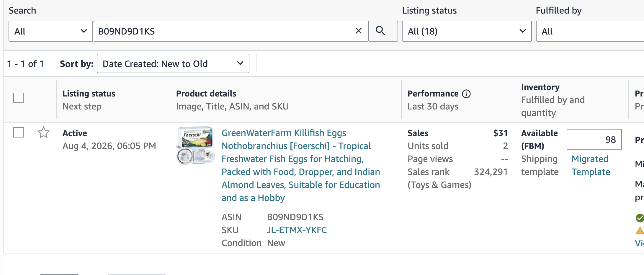Click the Condition value New
Viewport: 644px width, 275px height.
pyautogui.click(x=276, y=243)
